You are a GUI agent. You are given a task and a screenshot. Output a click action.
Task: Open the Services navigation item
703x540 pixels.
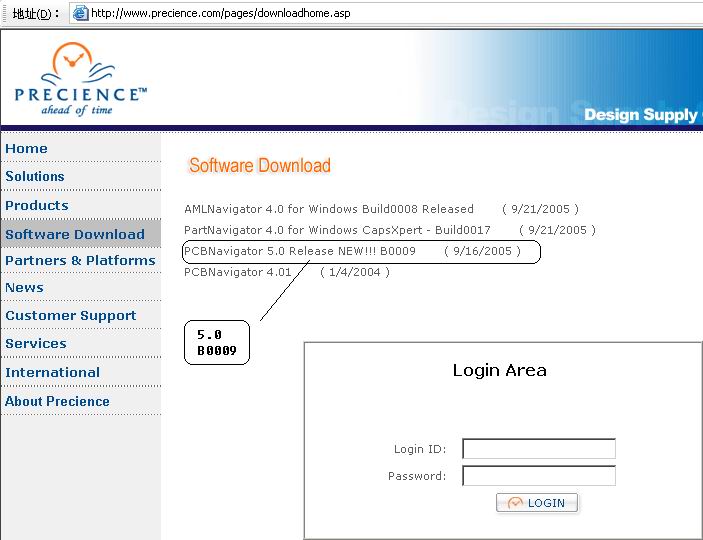pyautogui.click(x=36, y=344)
